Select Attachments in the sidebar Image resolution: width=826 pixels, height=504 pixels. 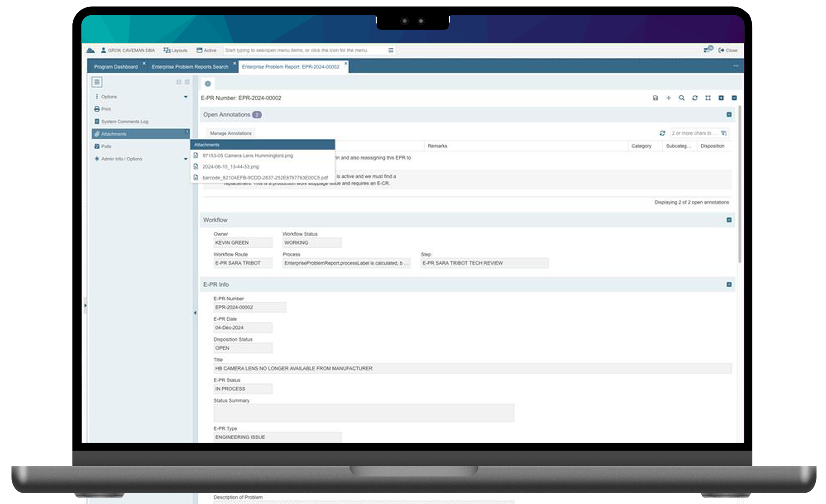140,134
